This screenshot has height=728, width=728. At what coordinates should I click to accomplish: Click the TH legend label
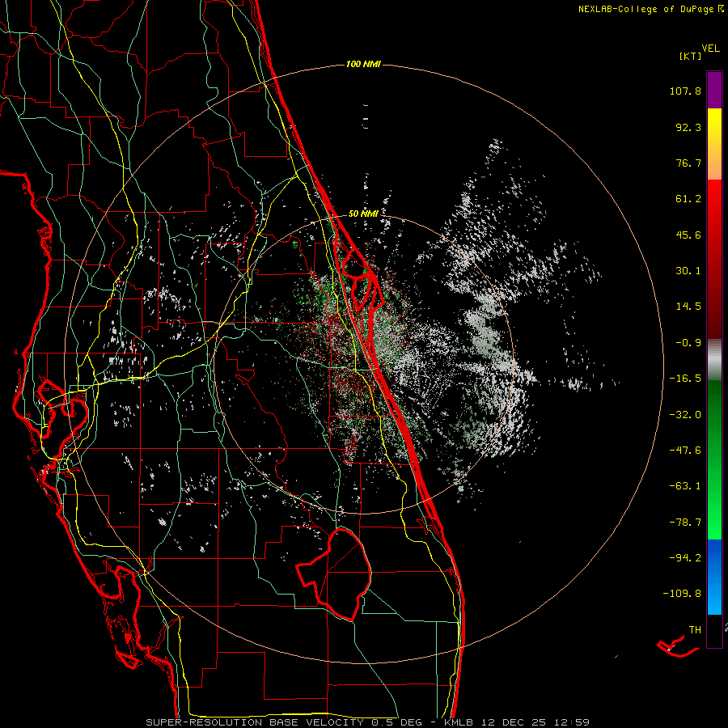tap(695, 630)
